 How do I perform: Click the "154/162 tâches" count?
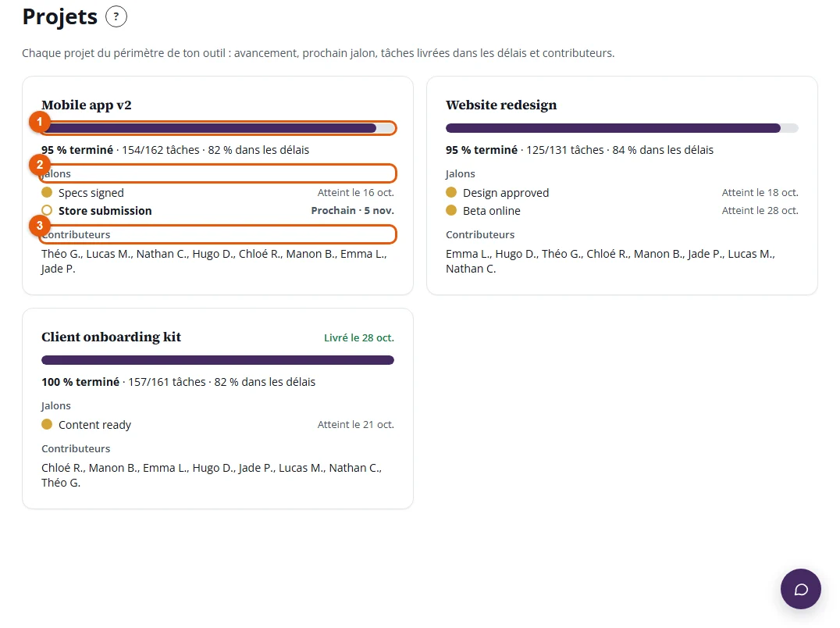tap(161, 150)
